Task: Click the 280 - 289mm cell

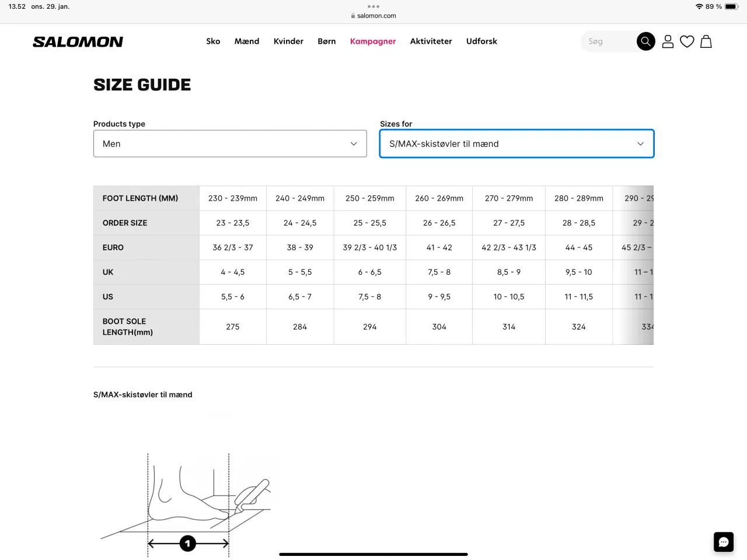Action: pyautogui.click(x=579, y=198)
